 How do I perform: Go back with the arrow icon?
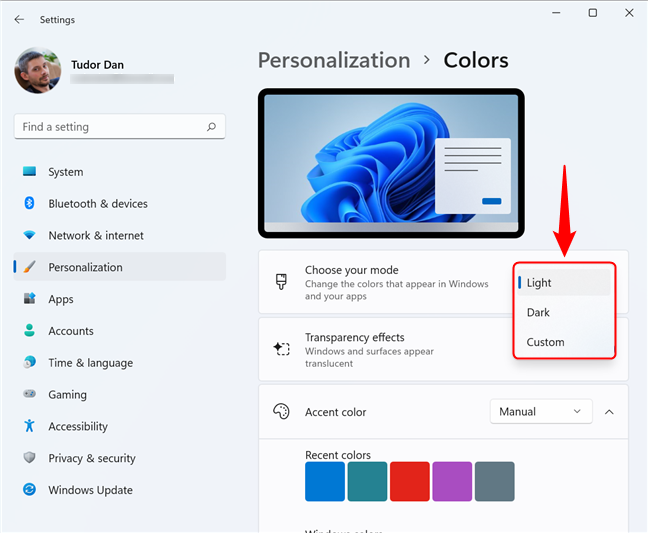click(19, 19)
